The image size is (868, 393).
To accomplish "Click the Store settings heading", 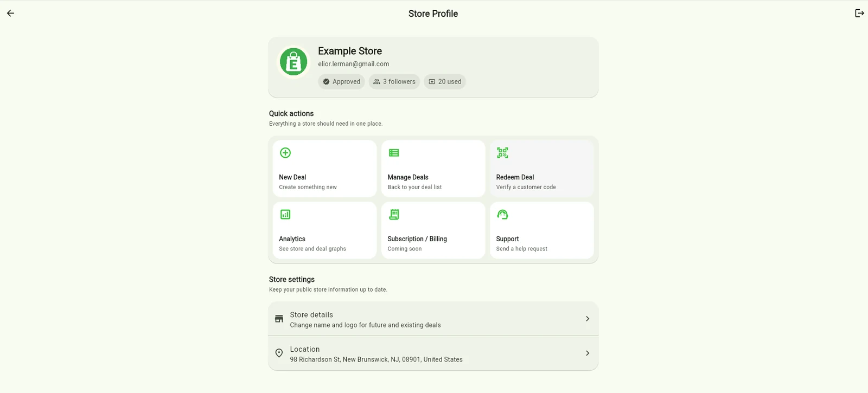I will [292, 280].
